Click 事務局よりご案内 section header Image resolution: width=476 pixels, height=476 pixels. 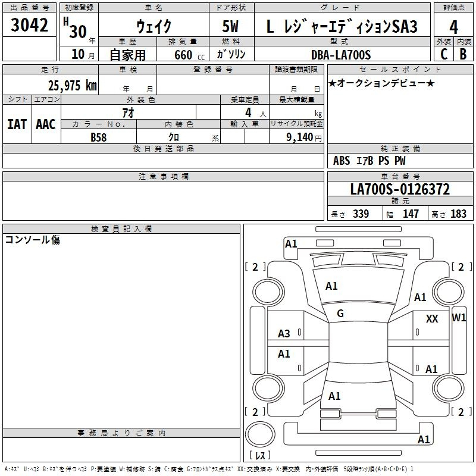pos(121,433)
